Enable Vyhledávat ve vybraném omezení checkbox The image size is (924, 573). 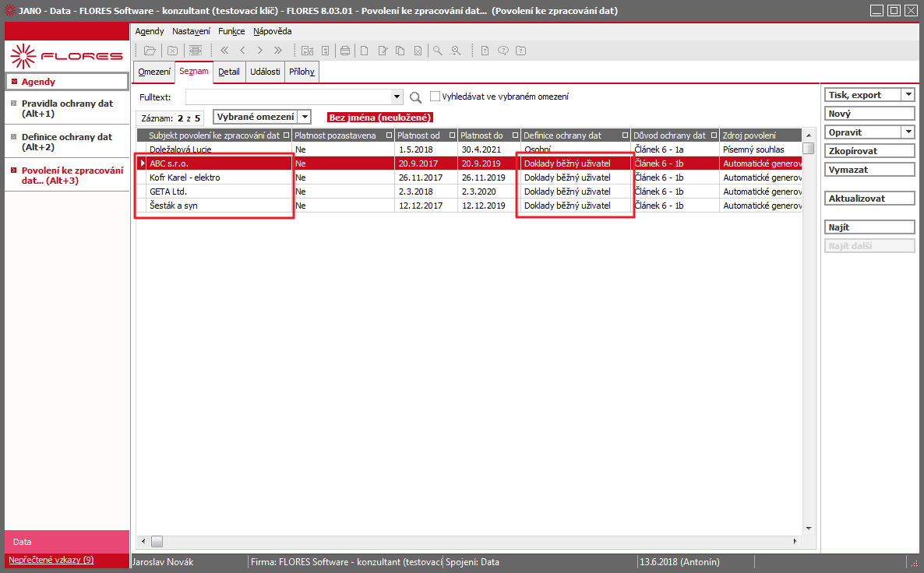pyautogui.click(x=435, y=96)
